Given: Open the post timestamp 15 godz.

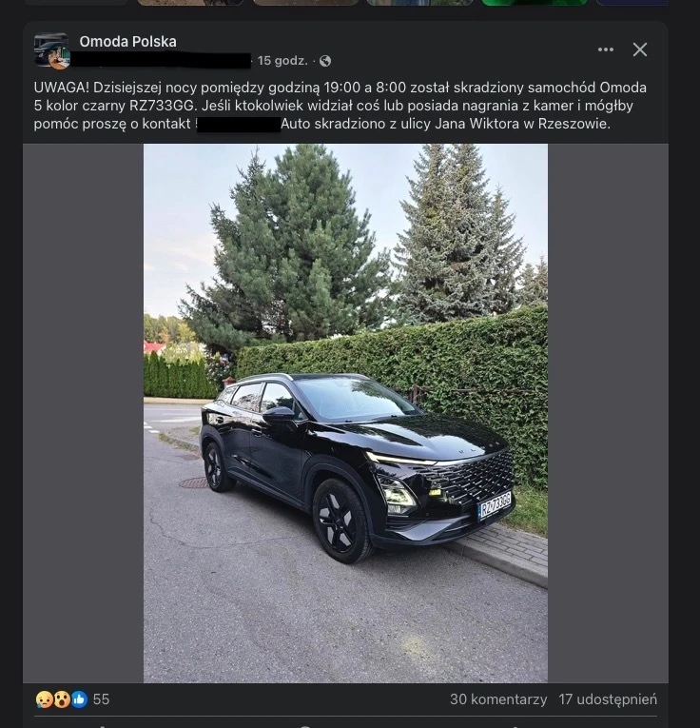Looking at the screenshot, I should coord(282,61).
